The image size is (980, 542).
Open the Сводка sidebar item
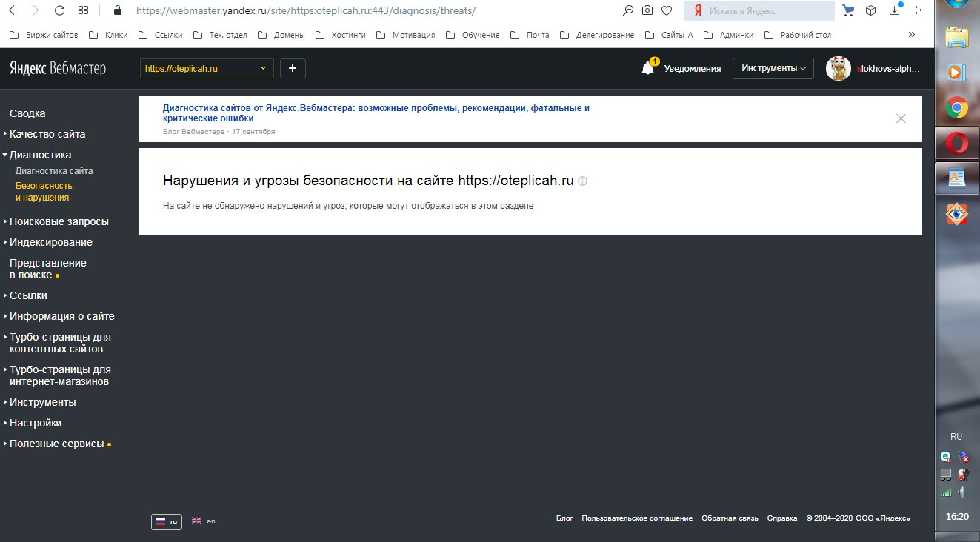pyautogui.click(x=27, y=113)
